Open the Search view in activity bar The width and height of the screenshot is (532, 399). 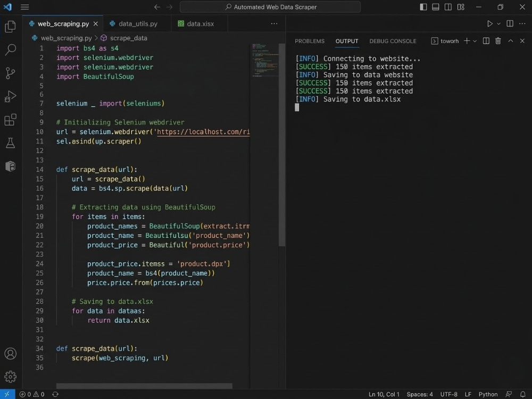[10, 50]
